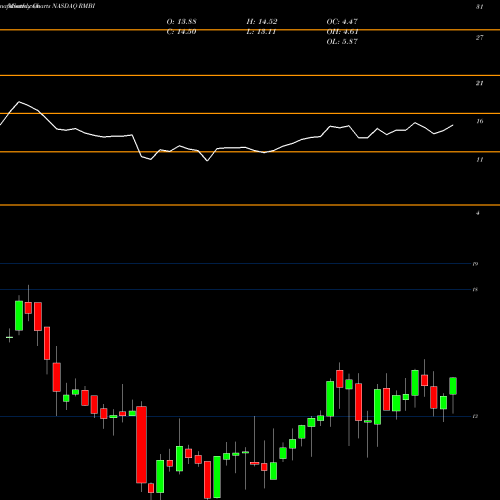Click the upper axis label '16'
This screenshot has width=500, height=500.
tap(479, 121)
